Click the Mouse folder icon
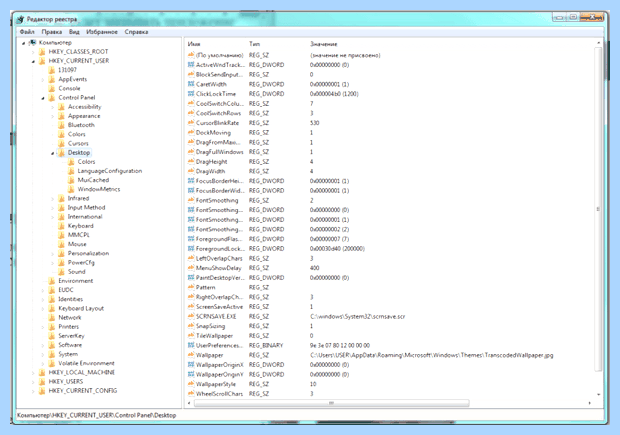Screen dimensions: 620x435 point(61,244)
